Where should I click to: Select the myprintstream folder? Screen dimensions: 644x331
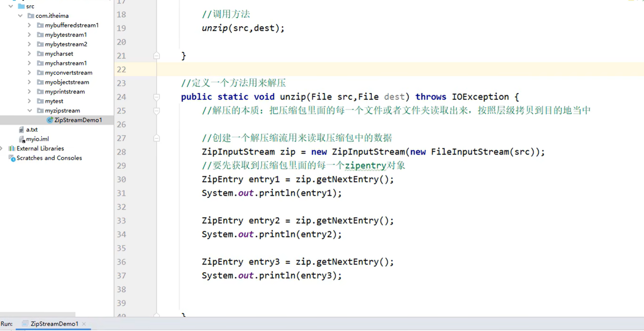pyautogui.click(x=65, y=91)
